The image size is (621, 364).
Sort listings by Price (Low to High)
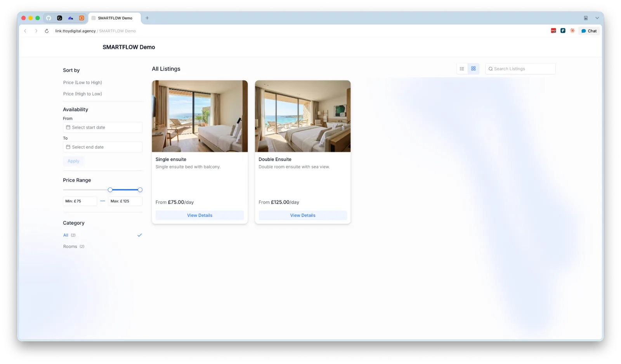82,82
